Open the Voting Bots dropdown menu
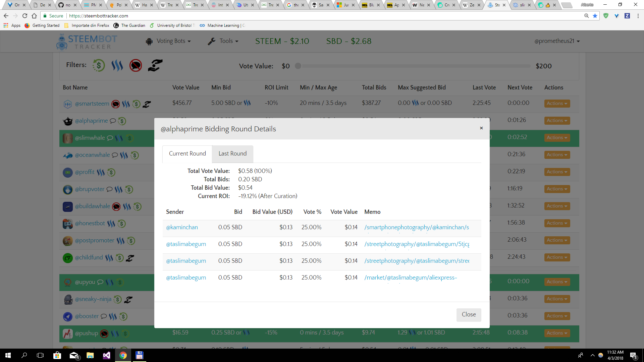Viewport: 644px width, 362px height. pyautogui.click(x=168, y=41)
